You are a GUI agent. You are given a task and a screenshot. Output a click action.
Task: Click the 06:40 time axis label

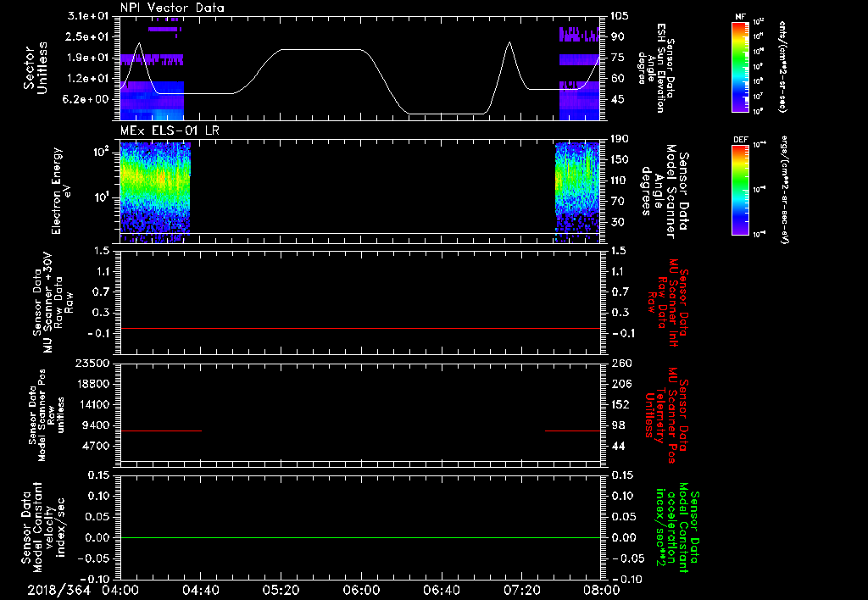[442, 590]
